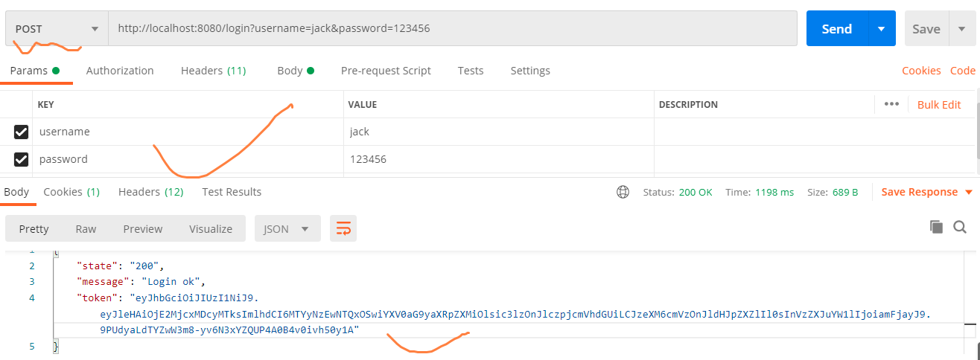Click the 200 OK status text
Screen dimensions: 980x360
pos(696,192)
